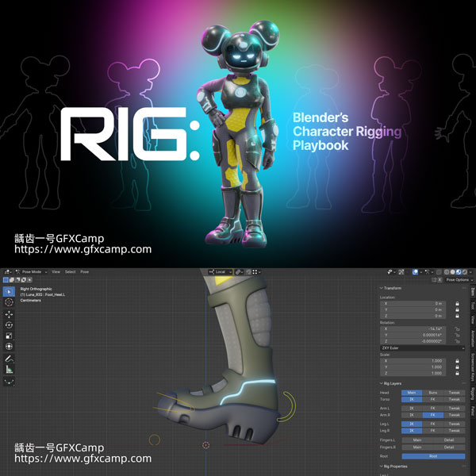
Task: Toggle viewport overlays icon
Action: click(x=415, y=272)
